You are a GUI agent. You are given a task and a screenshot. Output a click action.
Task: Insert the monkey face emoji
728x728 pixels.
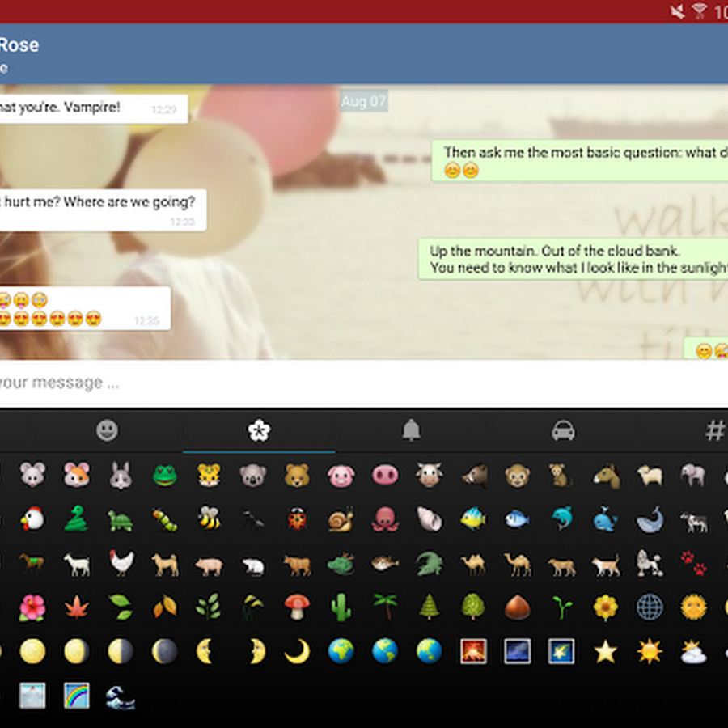click(x=518, y=476)
